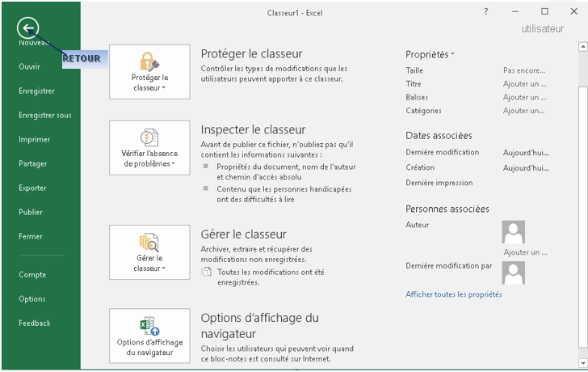The height and width of the screenshot is (372, 588).
Task: Click the Options d'affichage du navigateur Excel icon
Action: (149, 326)
